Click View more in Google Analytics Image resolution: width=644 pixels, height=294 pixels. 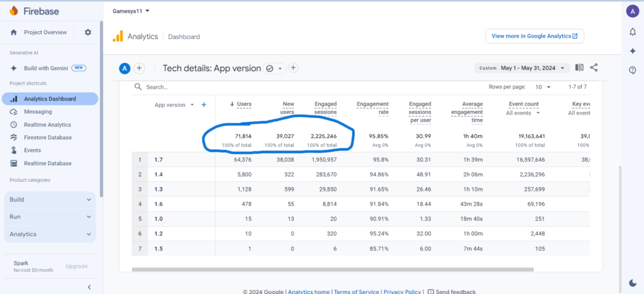click(x=534, y=36)
